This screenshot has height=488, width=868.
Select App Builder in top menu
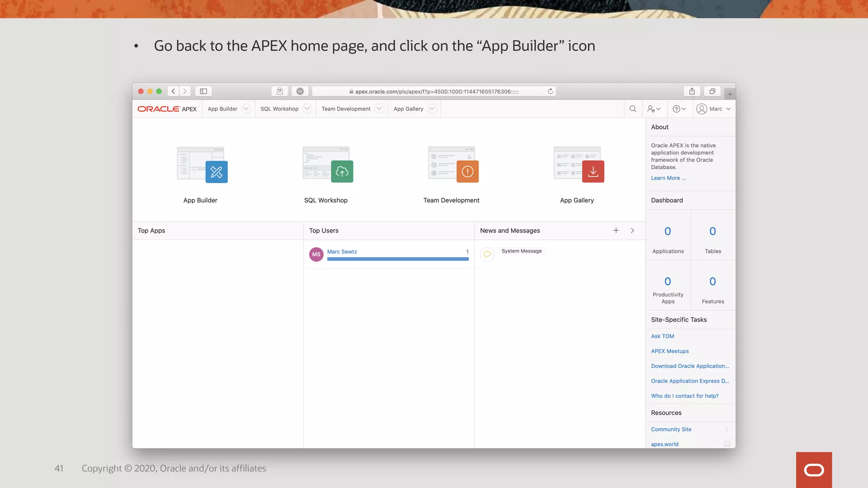point(223,109)
